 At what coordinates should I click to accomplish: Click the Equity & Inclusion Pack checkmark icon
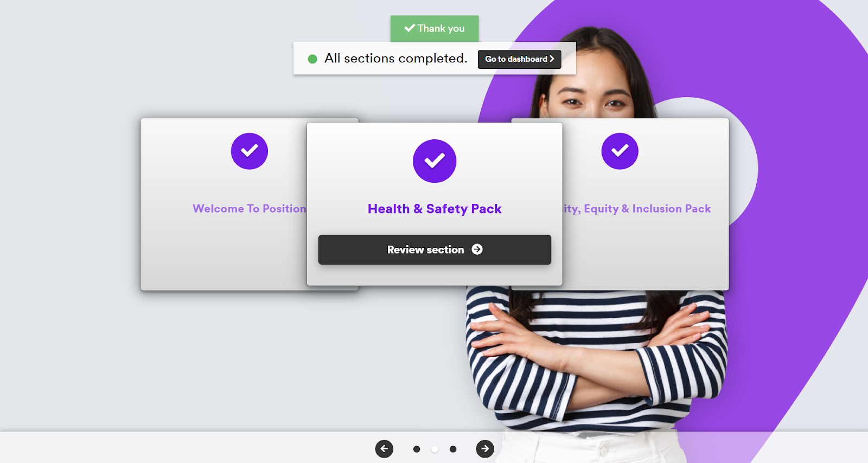click(x=620, y=151)
